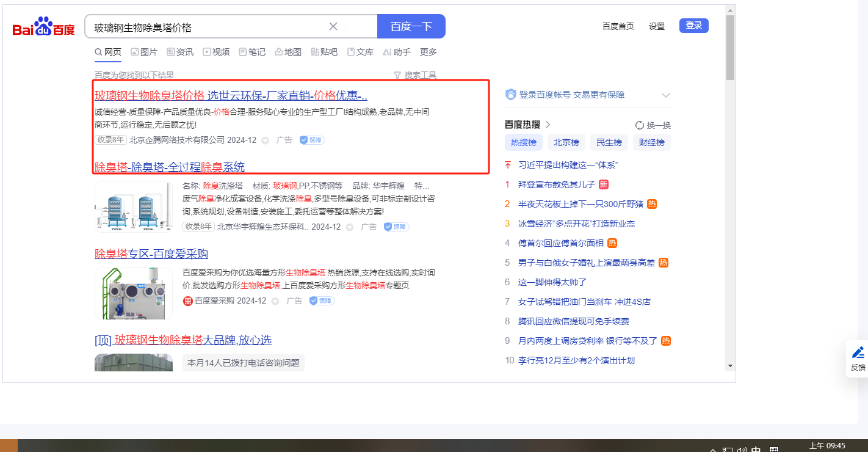Click the 百度爱采购 red source icon
This screenshot has width=868, height=452.
tap(187, 301)
